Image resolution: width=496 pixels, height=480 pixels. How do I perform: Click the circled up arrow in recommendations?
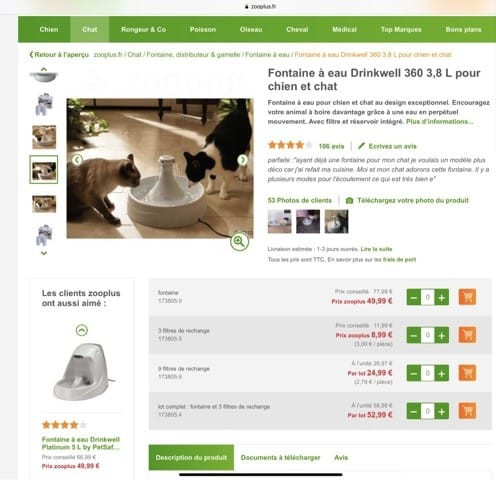pyautogui.click(x=82, y=330)
